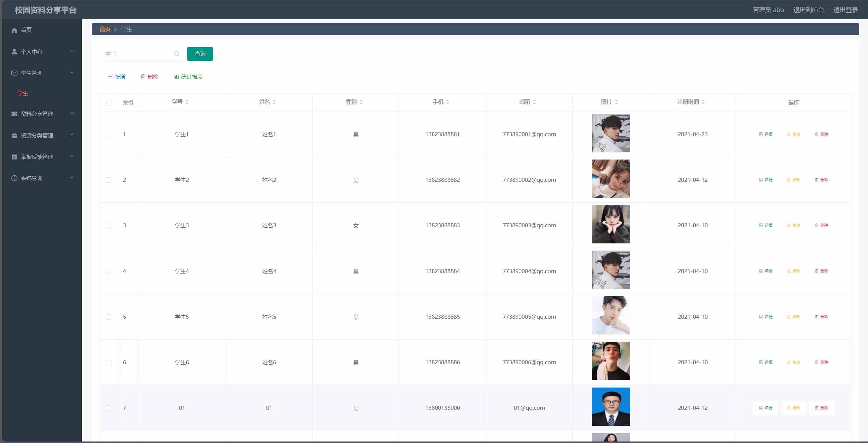Click the 首页 breadcrumb link
Image resolution: width=868 pixels, height=443 pixels.
(105, 29)
